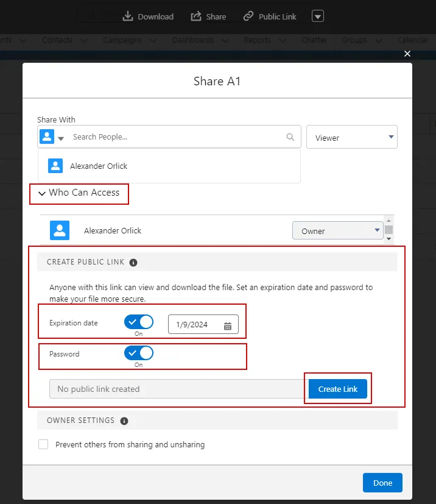Click the blue person avatar beside Search People

coord(47,137)
